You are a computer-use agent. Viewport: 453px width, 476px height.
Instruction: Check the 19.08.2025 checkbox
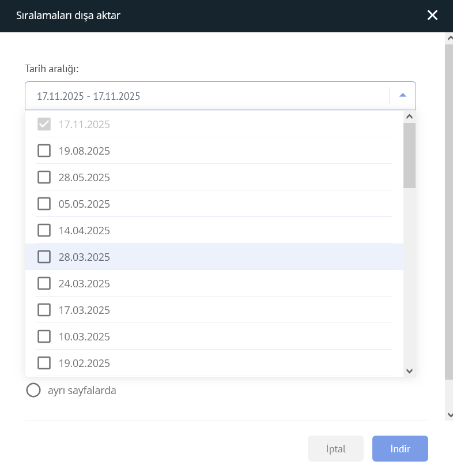(x=44, y=151)
